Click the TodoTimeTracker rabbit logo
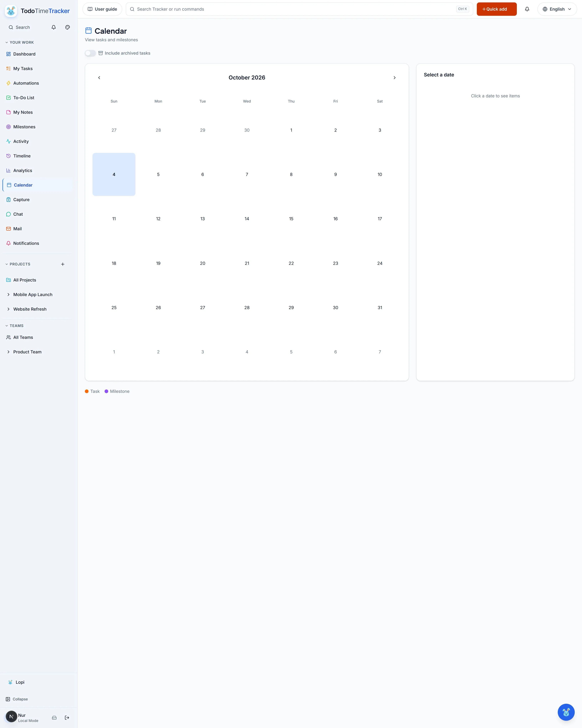 (11, 11)
